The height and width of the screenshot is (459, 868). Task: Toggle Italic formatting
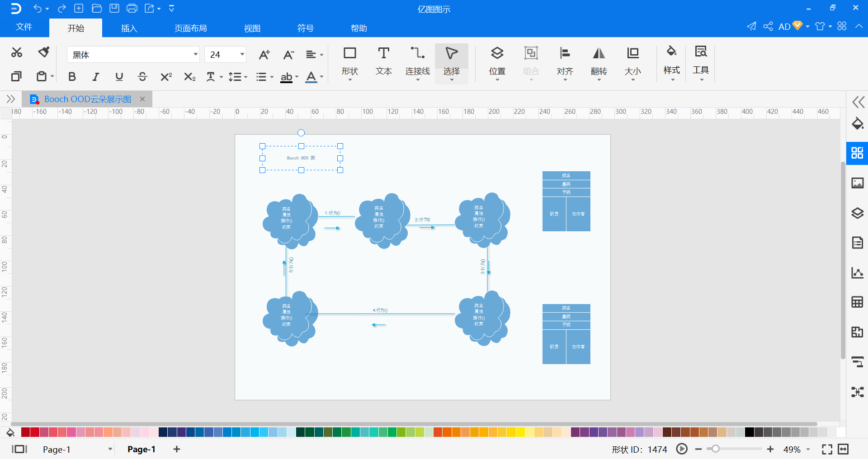coord(95,77)
